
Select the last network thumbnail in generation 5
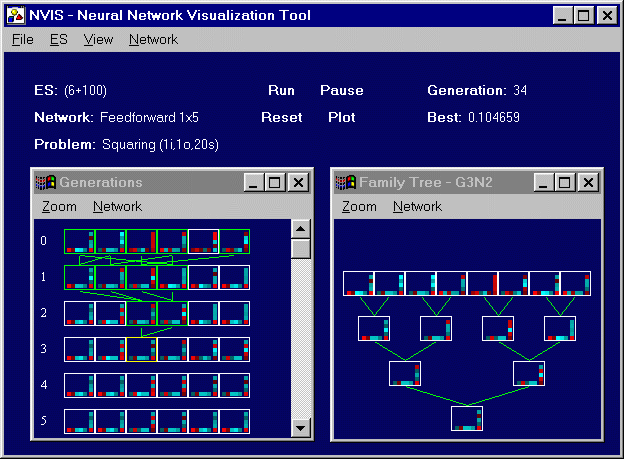(x=234, y=421)
